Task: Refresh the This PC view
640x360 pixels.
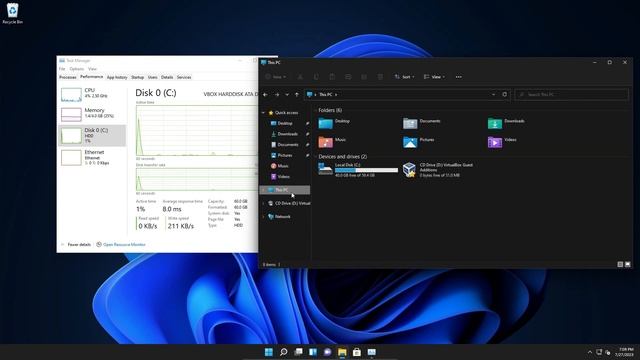Action: (x=504, y=95)
